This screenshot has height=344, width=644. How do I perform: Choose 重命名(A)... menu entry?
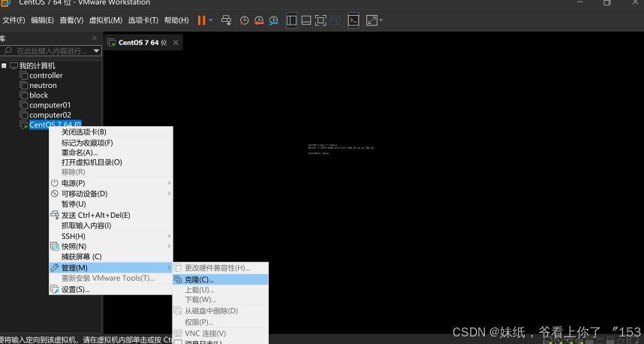111,152
